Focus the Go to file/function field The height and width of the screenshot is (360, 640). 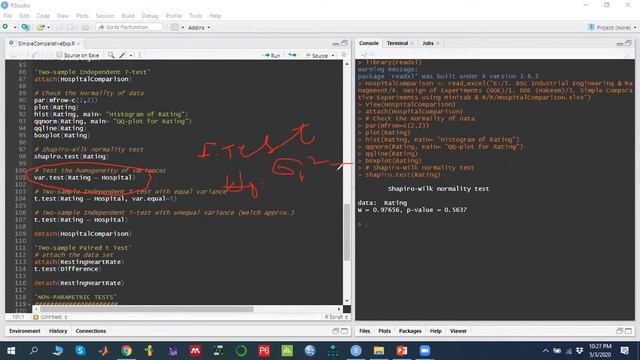(129, 27)
